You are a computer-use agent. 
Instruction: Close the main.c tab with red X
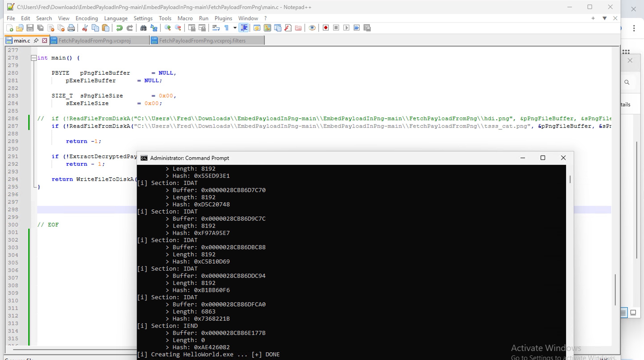point(44,40)
